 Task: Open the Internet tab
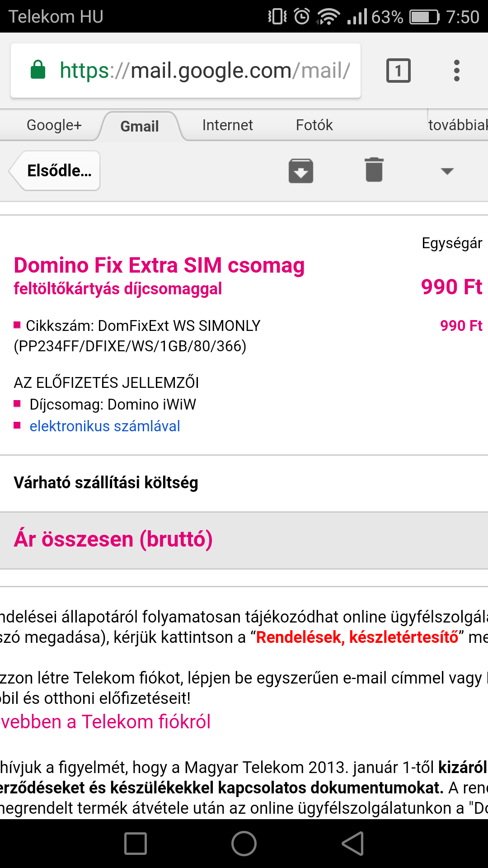pyautogui.click(x=228, y=125)
